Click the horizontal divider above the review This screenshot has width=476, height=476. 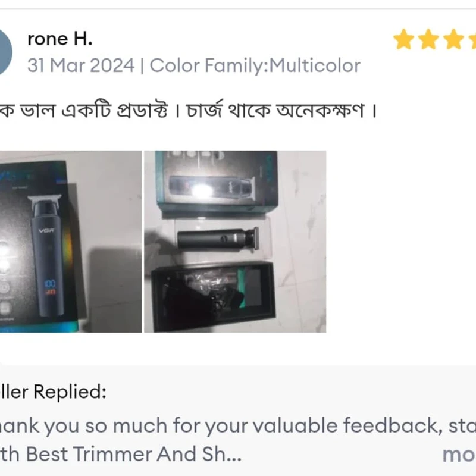click(238, 8)
